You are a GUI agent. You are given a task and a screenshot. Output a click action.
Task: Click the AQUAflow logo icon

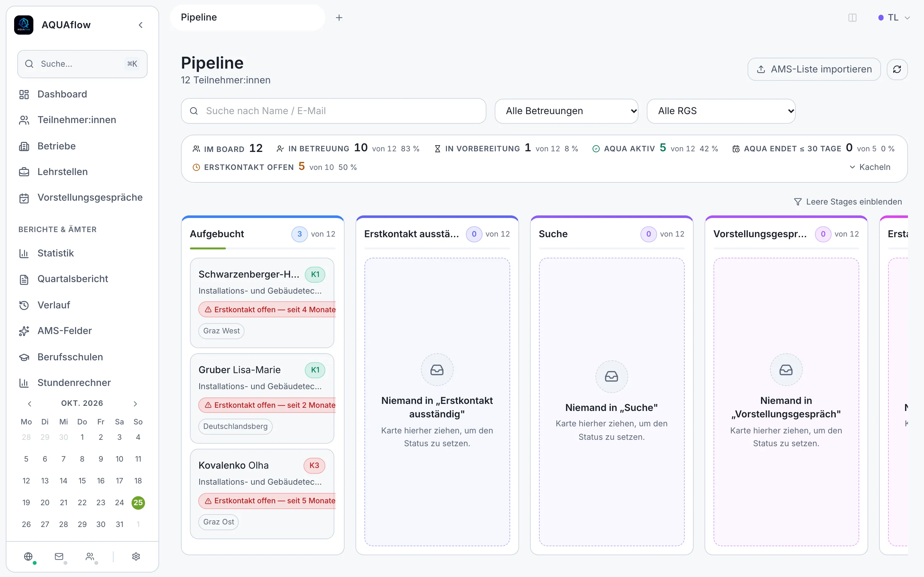pyautogui.click(x=24, y=25)
